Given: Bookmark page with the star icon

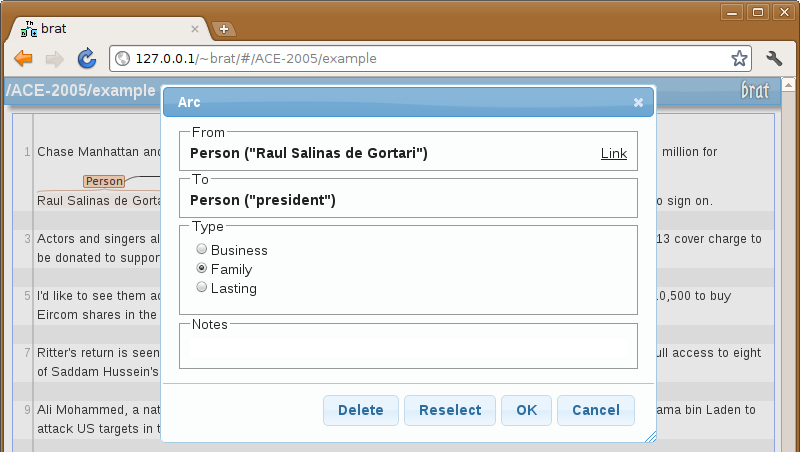Looking at the screenshot, I should [x=739, y=58].
